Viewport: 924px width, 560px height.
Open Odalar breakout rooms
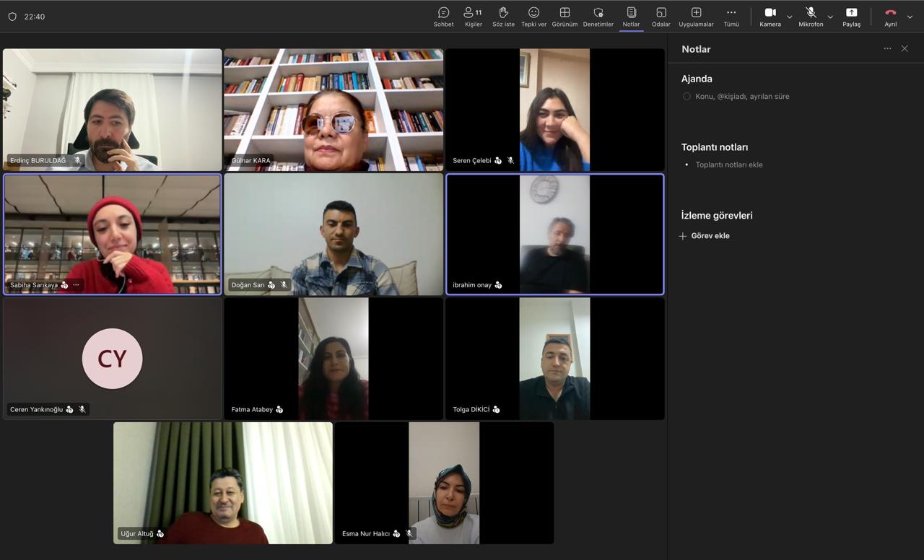(x=661, y=17)
